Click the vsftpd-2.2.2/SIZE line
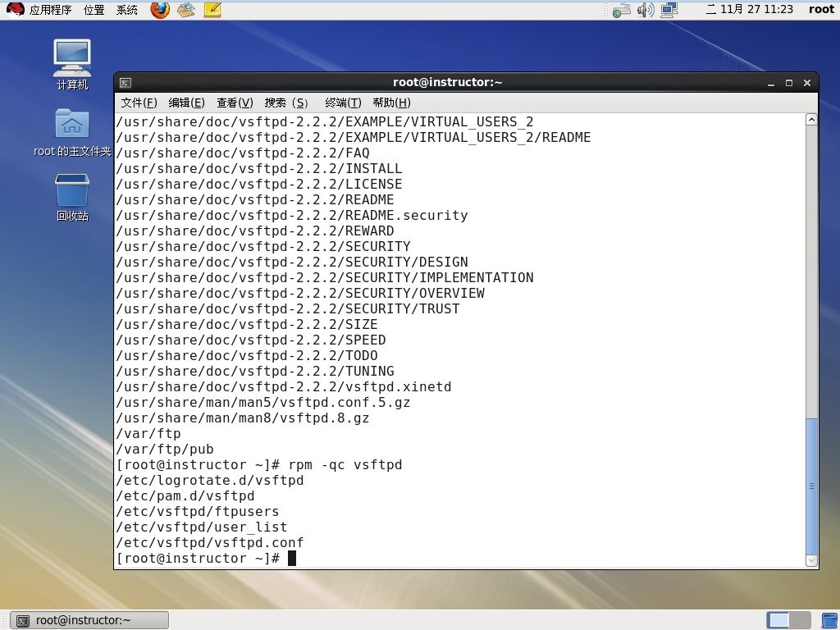The width and height of the screenshot is (840, 630). click(x=247, y=325)
